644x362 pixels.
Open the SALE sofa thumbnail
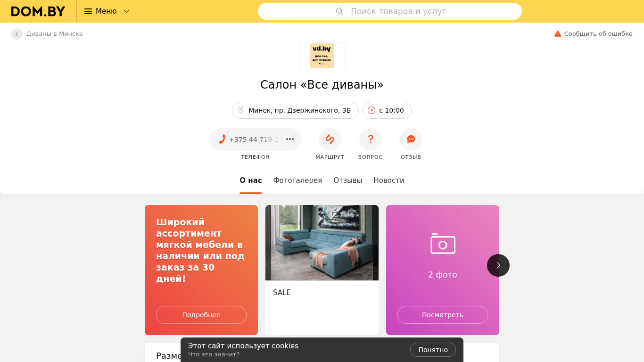322,243
